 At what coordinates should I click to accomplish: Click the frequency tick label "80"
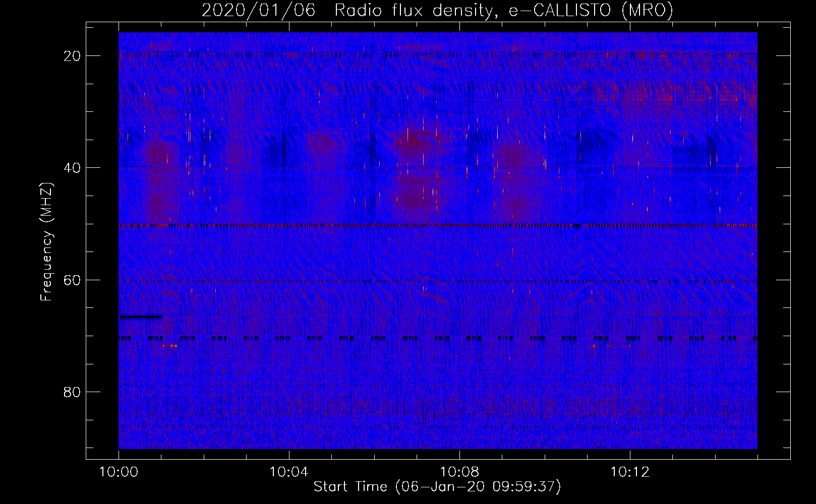click(72, 392)
